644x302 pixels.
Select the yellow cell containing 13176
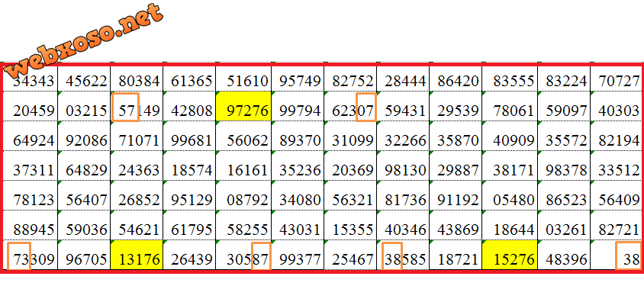pos(137,255)
